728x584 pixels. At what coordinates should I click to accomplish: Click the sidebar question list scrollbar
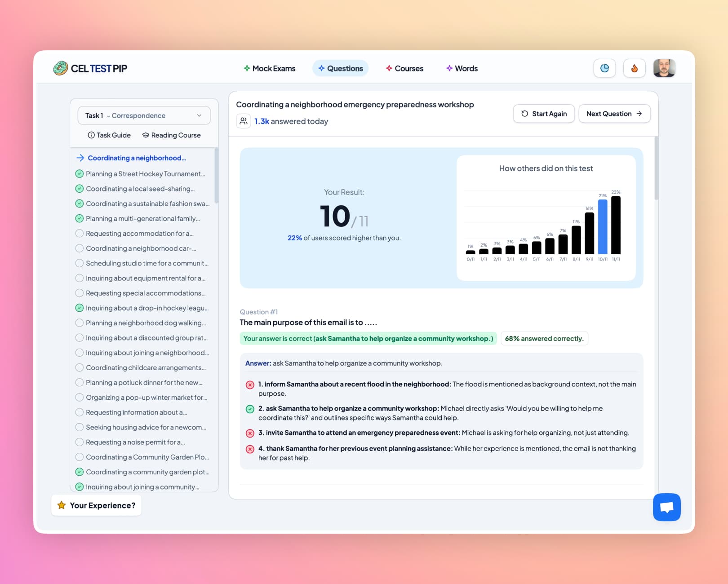pos(216,176)
